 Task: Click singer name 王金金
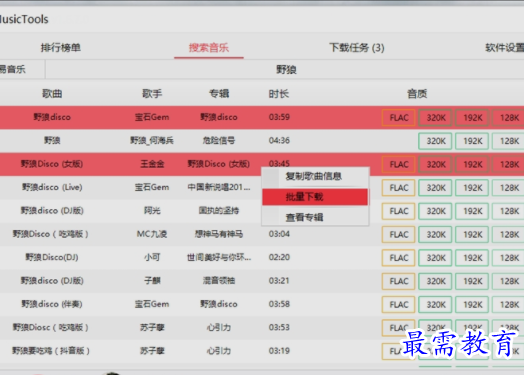tap(152, 164)
